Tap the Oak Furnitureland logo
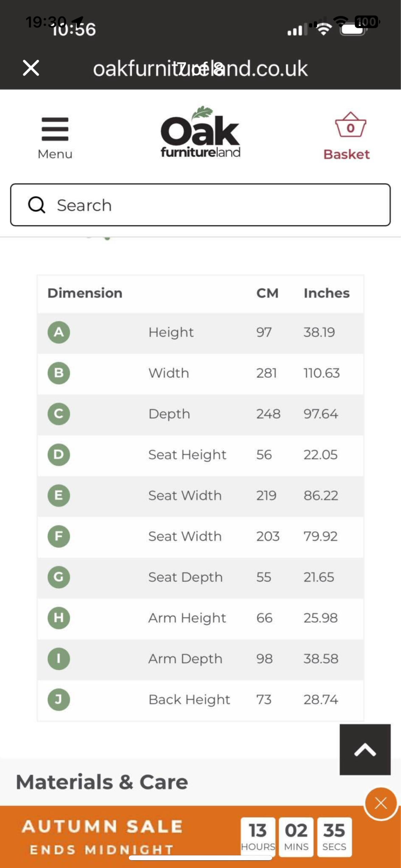 200,133
